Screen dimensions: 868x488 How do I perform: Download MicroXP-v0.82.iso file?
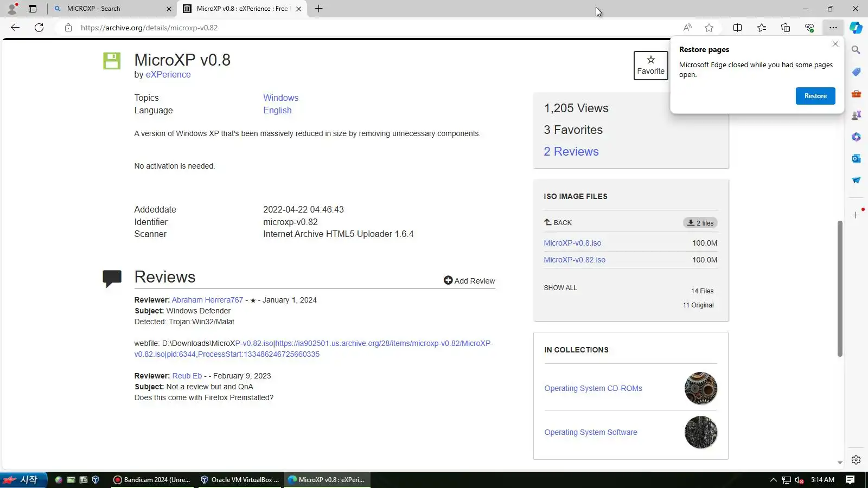[575, 260]
